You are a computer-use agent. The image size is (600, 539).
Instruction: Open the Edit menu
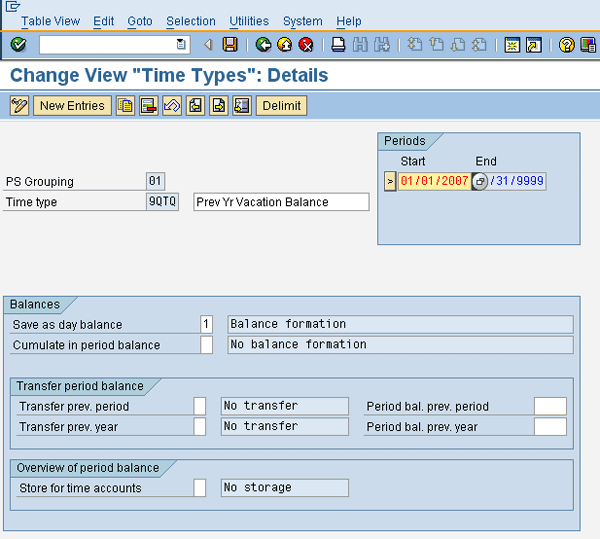104,21
